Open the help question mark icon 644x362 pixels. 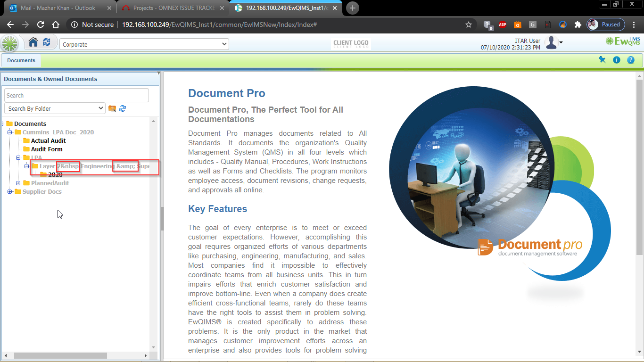[631, 60]
